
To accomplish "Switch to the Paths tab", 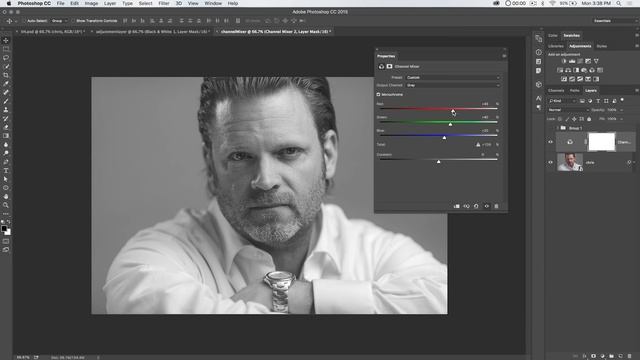I will tap(575, 91).
